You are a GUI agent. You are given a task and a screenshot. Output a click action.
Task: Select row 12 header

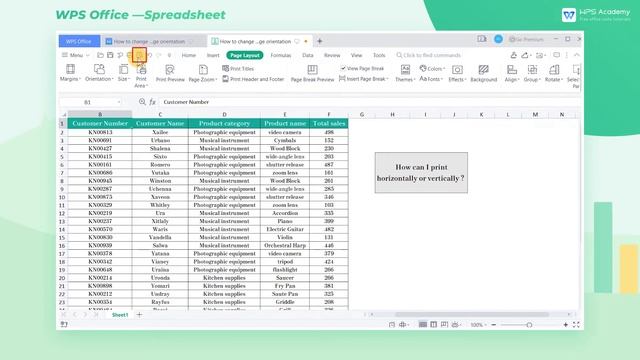[62, 213]
